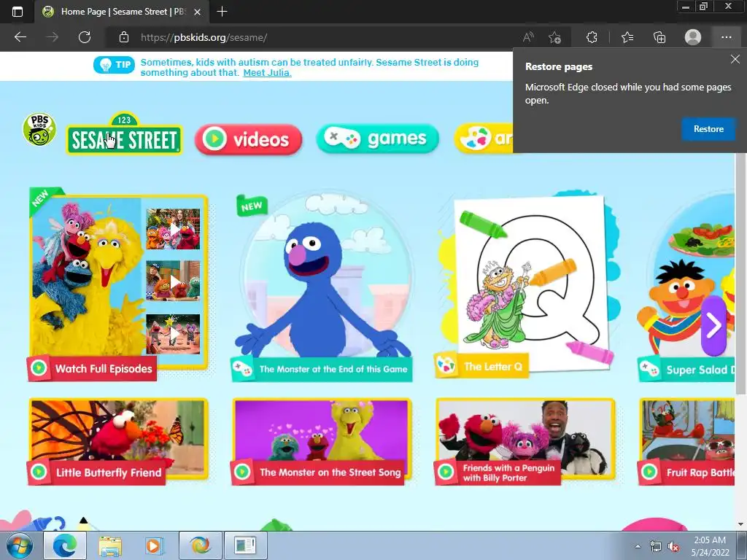Screen dimensions: 747x560
Task: Advance carousel with purple next arrow
Action: coord(713,326)
